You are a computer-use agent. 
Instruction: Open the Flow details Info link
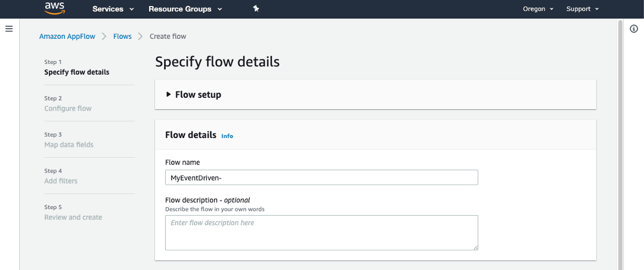[x=227, y=136]
